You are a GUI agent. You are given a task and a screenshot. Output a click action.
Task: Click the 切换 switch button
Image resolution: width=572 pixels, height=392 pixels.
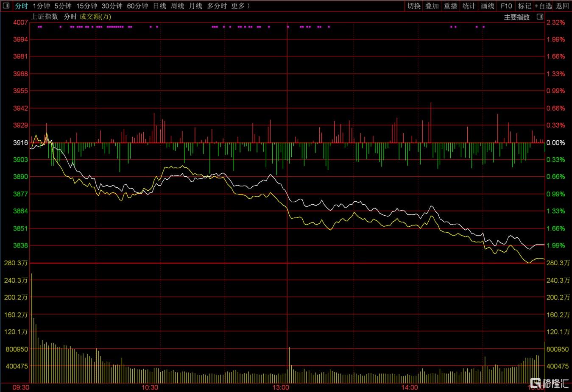point(414,6)
